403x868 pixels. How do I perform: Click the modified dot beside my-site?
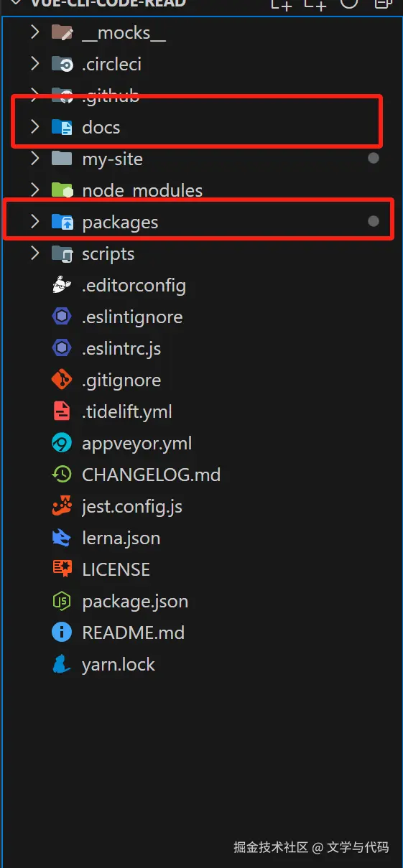point(374,159)
